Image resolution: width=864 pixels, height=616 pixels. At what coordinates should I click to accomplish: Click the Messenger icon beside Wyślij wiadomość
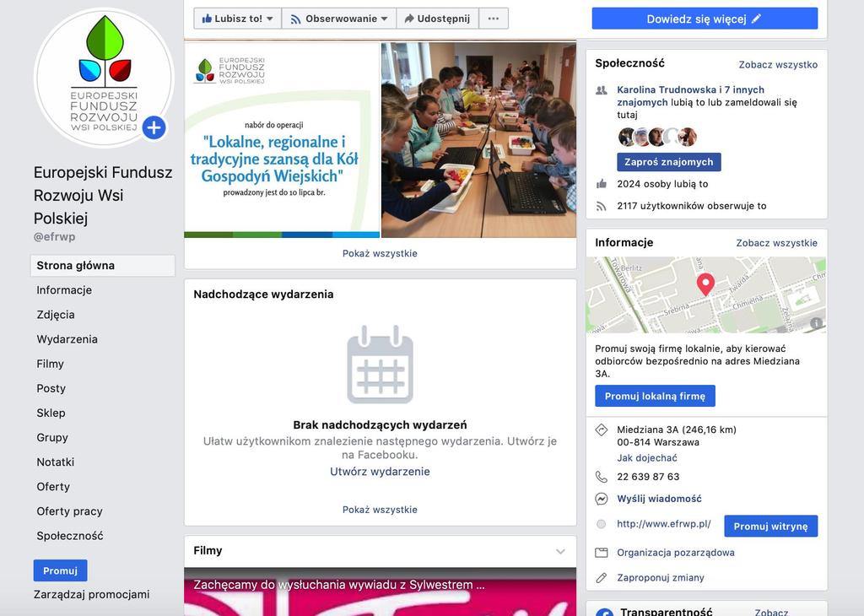tap(601, 500)
